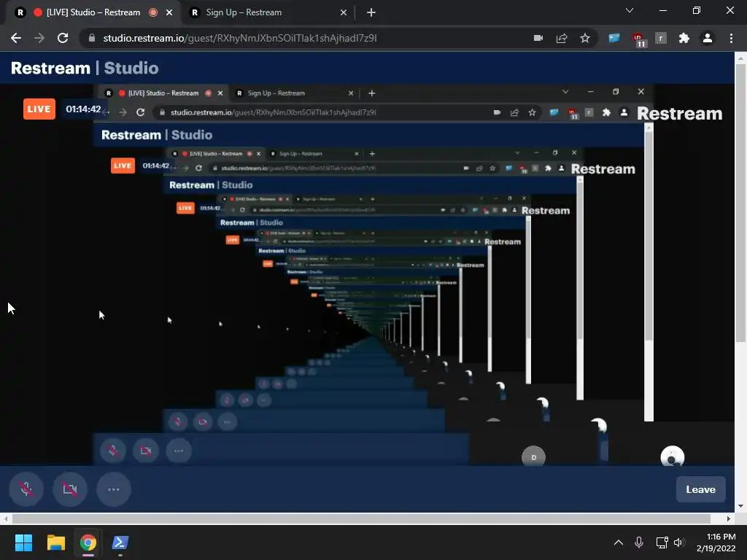Image resolution: width=747 pixels, height=560 pixels.
Task: Click the scroll down arrow of the vertical scrollbar
Action: click(x=740, y=506)
